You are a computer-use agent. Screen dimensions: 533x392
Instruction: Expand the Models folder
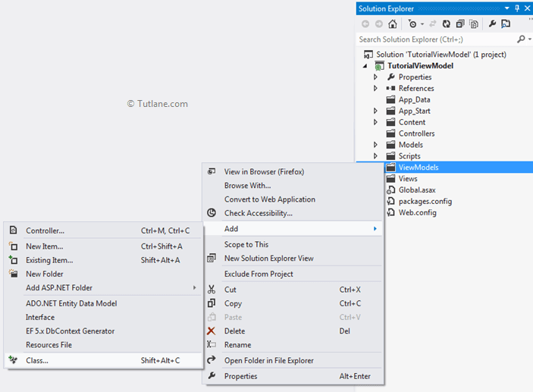(x=375, y=145)
